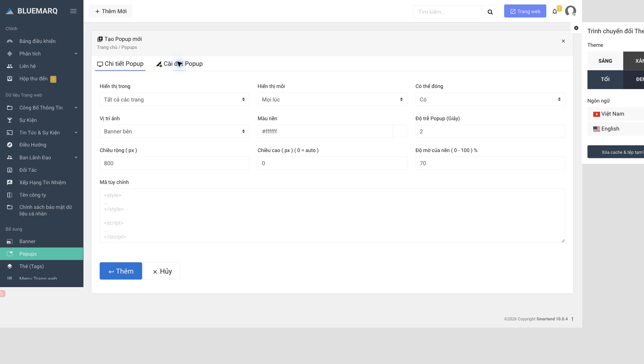Click the Trang chủ breadcrumb link
The width and height of the screenshot is (644, 364).
(107, 47)
